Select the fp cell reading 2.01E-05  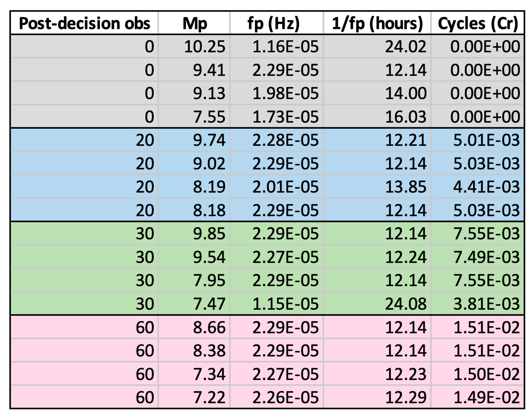coord(285,187)
